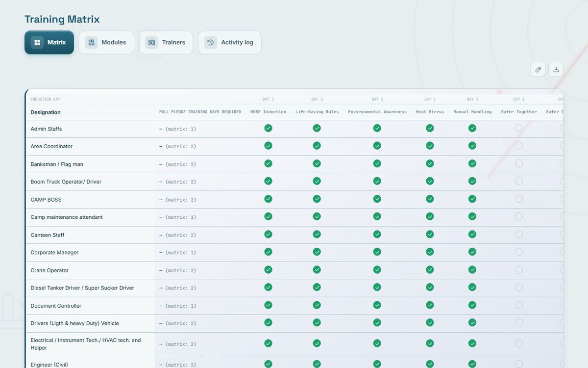Viewport: 588px width, 368px height.
Task: Select the Engineer (Civil) designation
Action: 49,365
